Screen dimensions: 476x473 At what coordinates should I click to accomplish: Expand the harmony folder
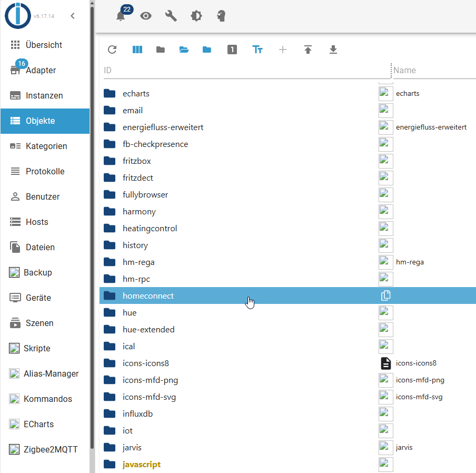pos(110,212)
